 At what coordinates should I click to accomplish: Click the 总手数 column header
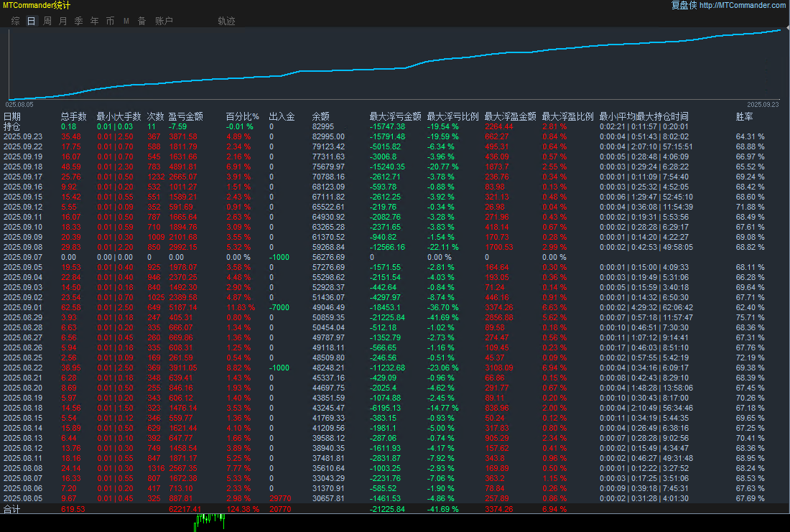click(x=73, y=116)
